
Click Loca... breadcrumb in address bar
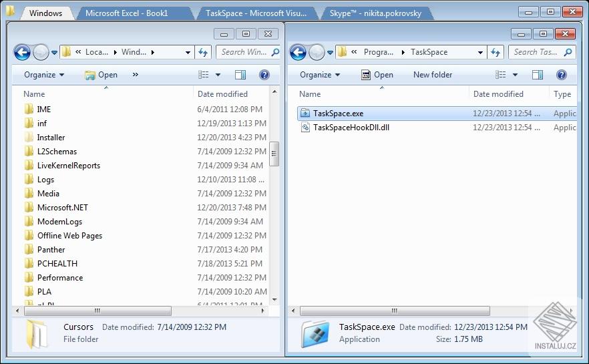(x=97, y=52)
